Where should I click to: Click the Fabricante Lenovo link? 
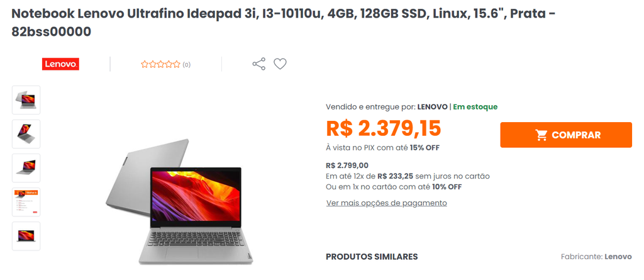(x=618, y=257)
